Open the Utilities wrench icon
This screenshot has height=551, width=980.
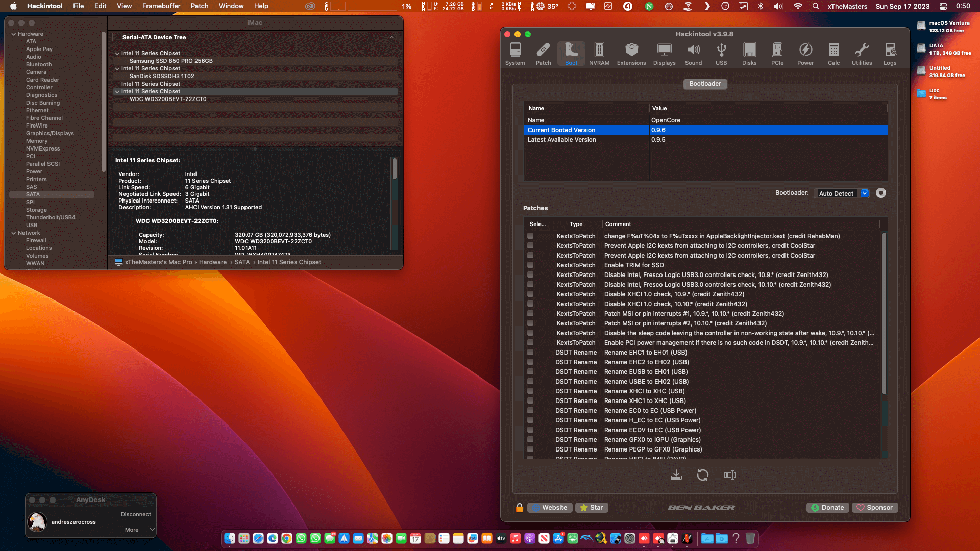tap(862, 54)
